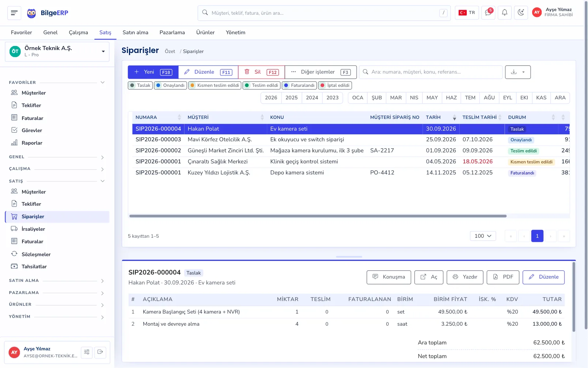Click the Yeni new order button
Viewport: 588px width, 368px height.
pos(153,72)
